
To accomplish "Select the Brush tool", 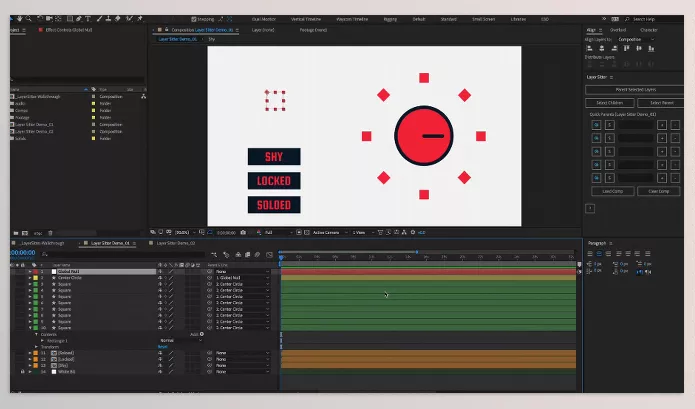I will pyautogui.click(x=99, y=19).
